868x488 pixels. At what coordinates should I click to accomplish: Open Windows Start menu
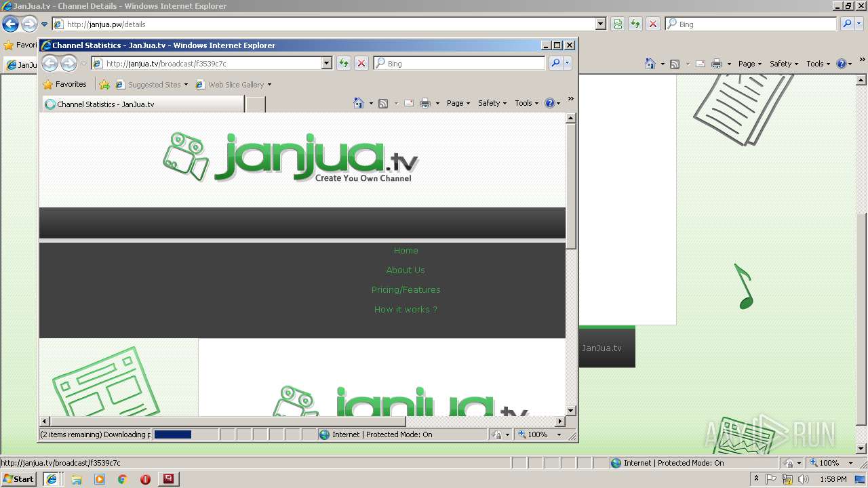pyautogui.click(x=18, y=479)
